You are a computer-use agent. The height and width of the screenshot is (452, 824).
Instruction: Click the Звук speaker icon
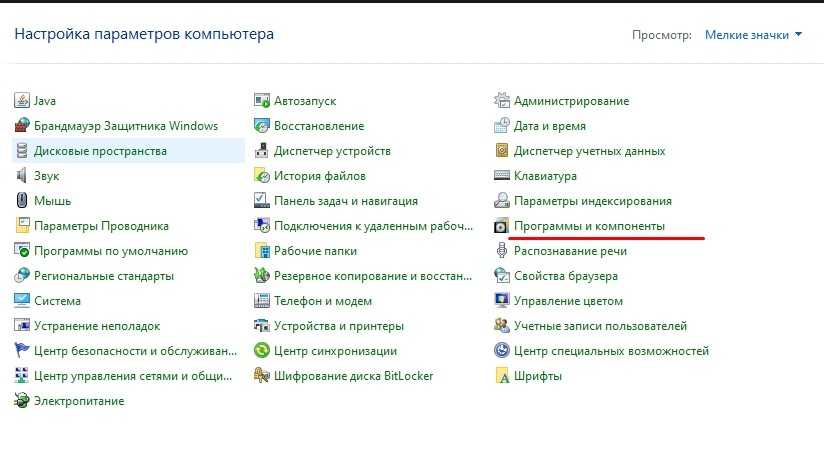(22, 176)
